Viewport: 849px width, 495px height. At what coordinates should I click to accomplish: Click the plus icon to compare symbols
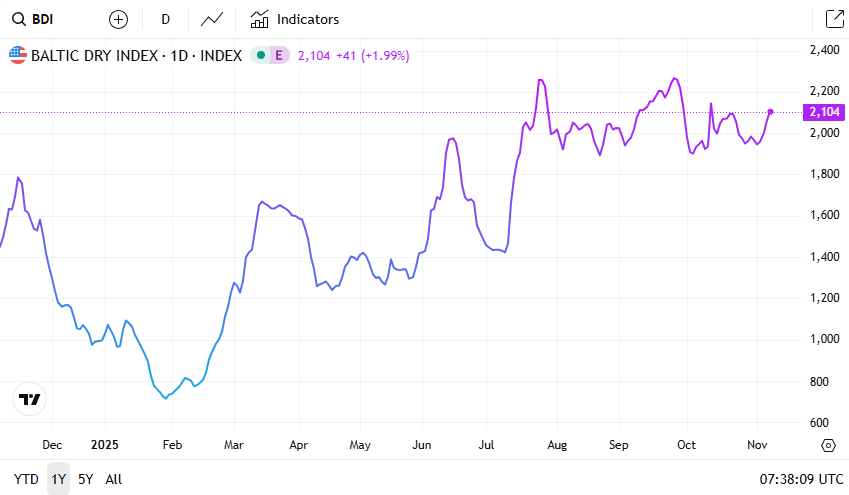click(x=118, y=19)
